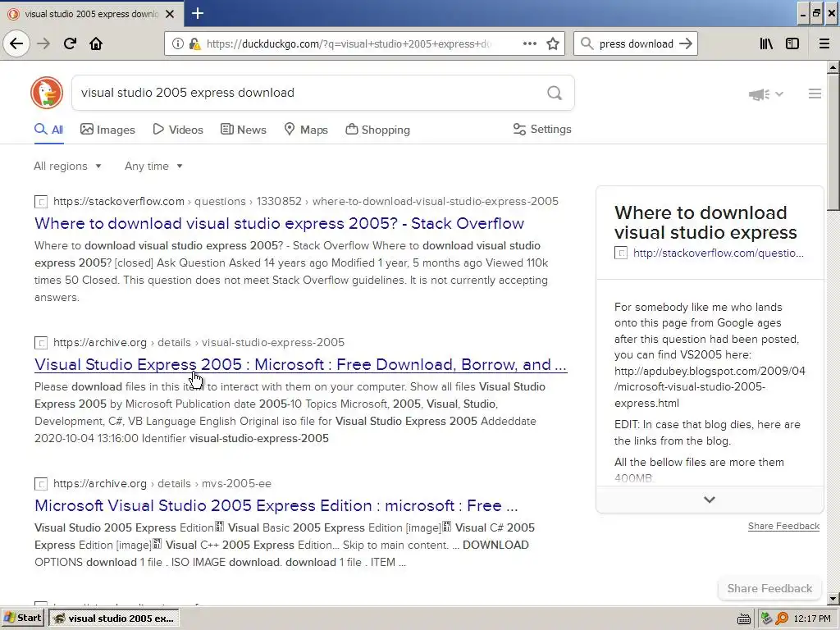This screenshot has height=630, width=840.
Task: Click the vertical scrollbar thumb
Action: tap(833, 142)
